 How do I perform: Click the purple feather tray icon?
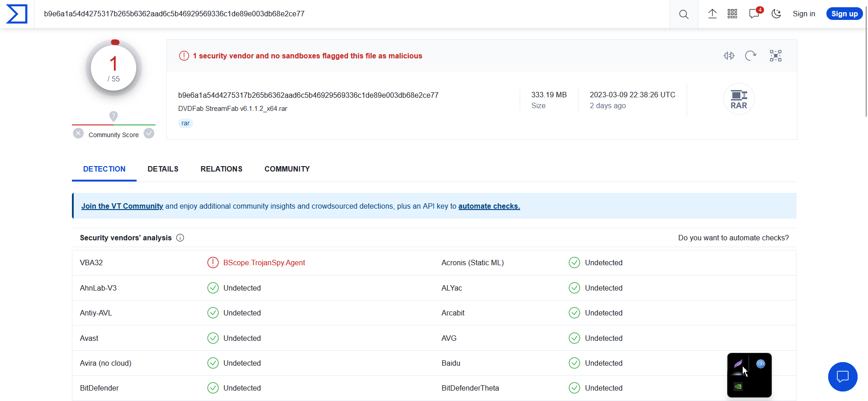coord(738,364)
